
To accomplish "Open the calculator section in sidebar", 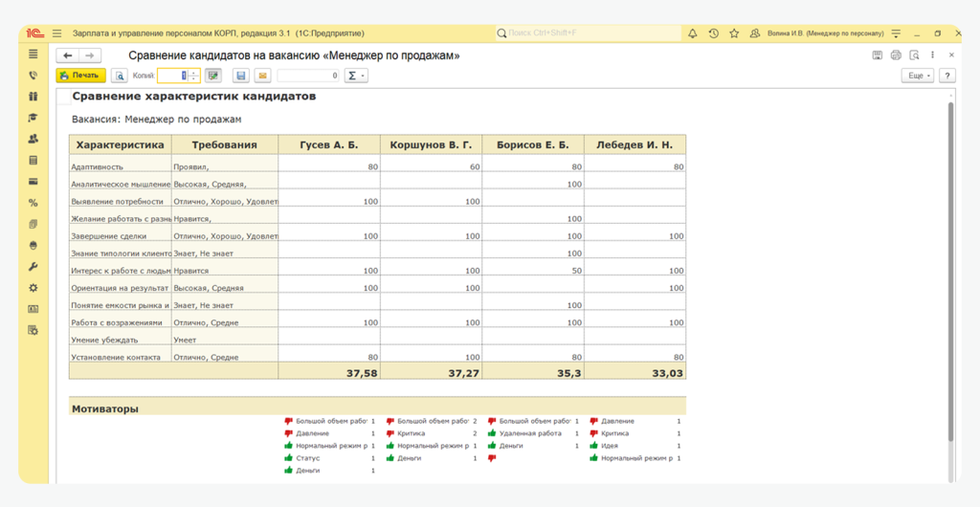I will (33, 160).
